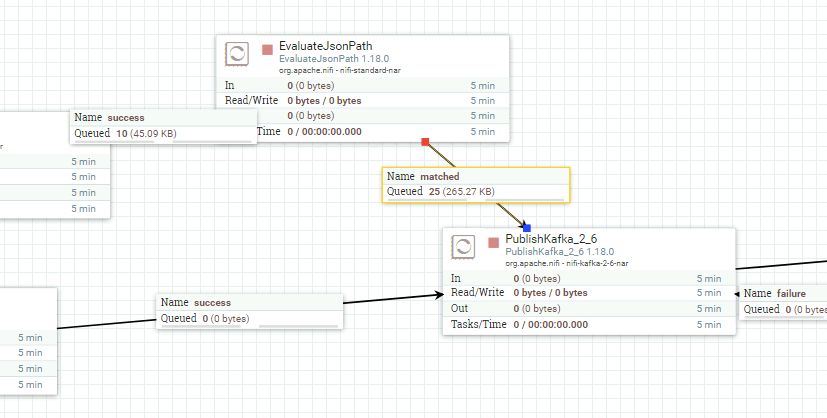Image resolution: width=827 pixels, height=418 pixels.
Task: Click the PublishKafka_2_6 processor icon
Action: pos(463,247)
